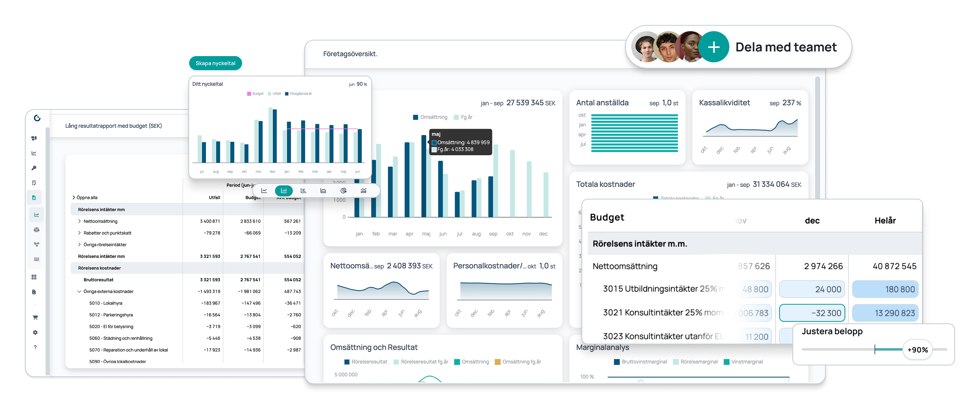
Task: Click the -32 300 dec budget field
Action: [x=812, y=313]
